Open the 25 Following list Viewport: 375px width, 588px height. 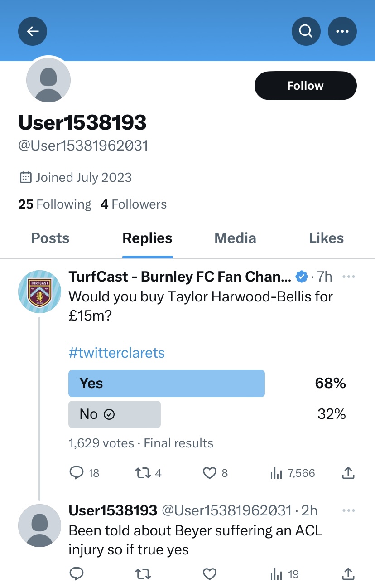[x=55, y=204]
